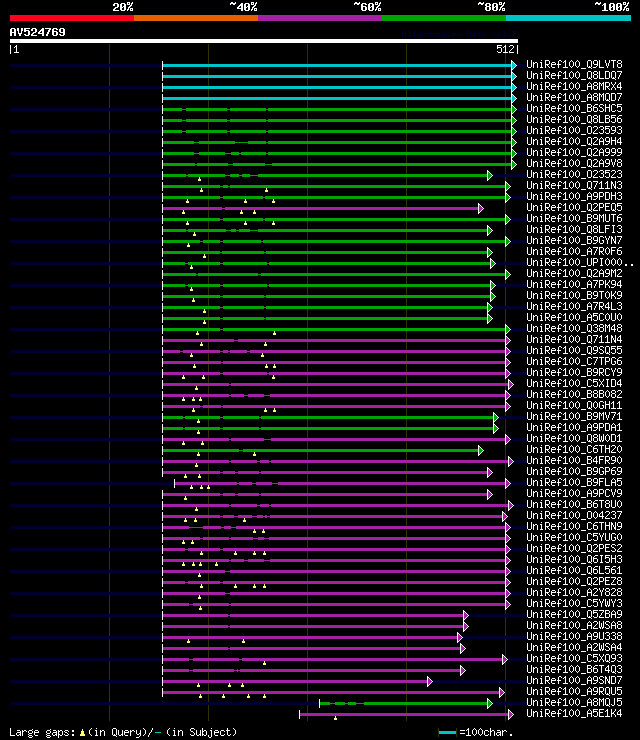
Task: Click the UniRef100_C7TPG6 label
Action: 574,362
